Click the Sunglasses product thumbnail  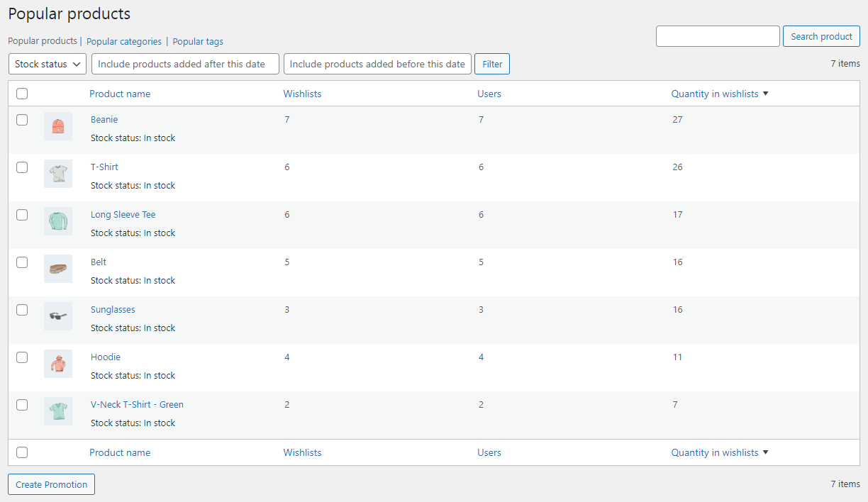[58, 316]
